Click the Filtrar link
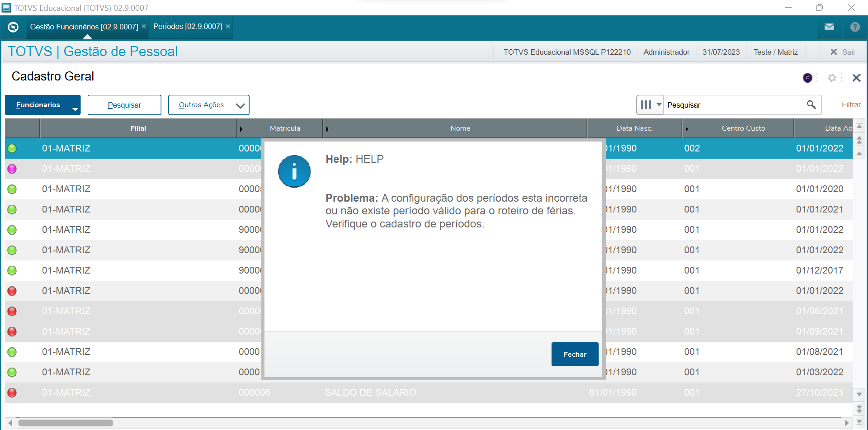Screen dimensions: 868x430 click(851, 104)
